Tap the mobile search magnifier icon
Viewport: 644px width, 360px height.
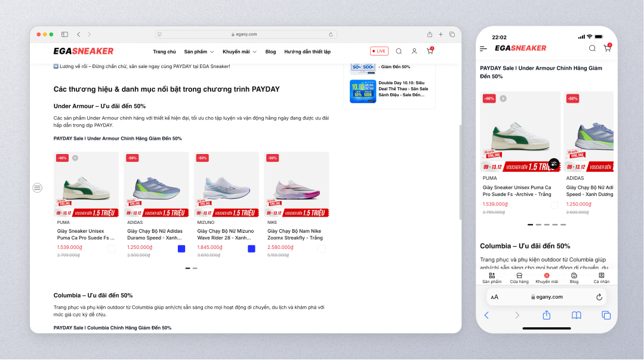592,48
